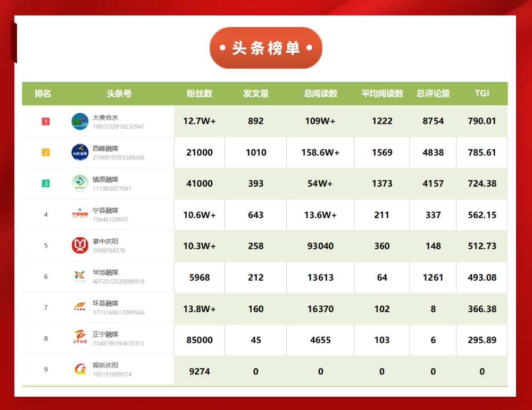Image resolution: width=532 pixels, height=410 pixels.
Task: Click the 华池融媒 account logo
Action: (80, 277)
